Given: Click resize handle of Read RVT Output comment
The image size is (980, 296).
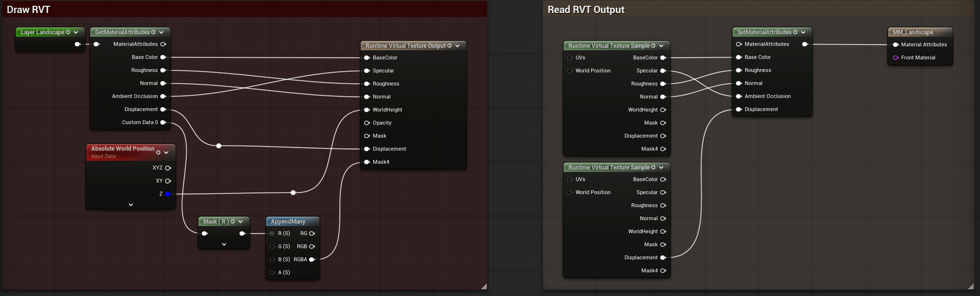Looking at the screenshot, I should pyautogui.click(x=971, y=286).
